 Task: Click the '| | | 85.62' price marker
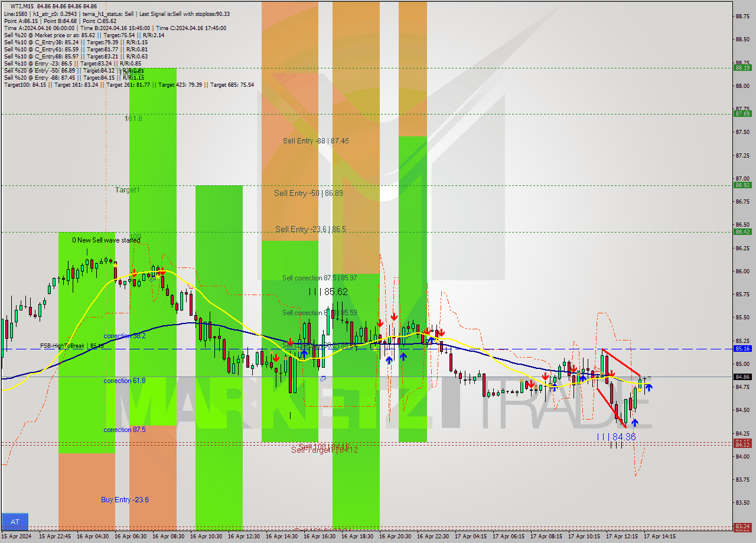tap(328, 292)
